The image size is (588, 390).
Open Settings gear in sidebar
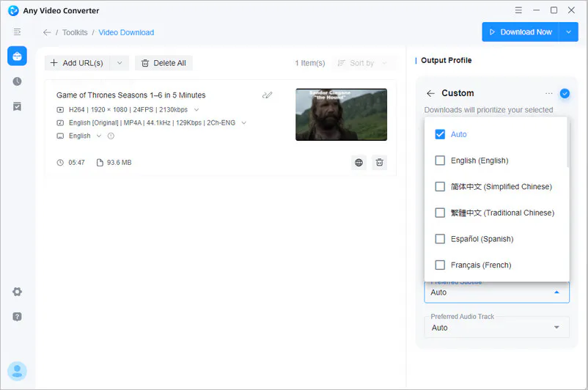(17, 291)
